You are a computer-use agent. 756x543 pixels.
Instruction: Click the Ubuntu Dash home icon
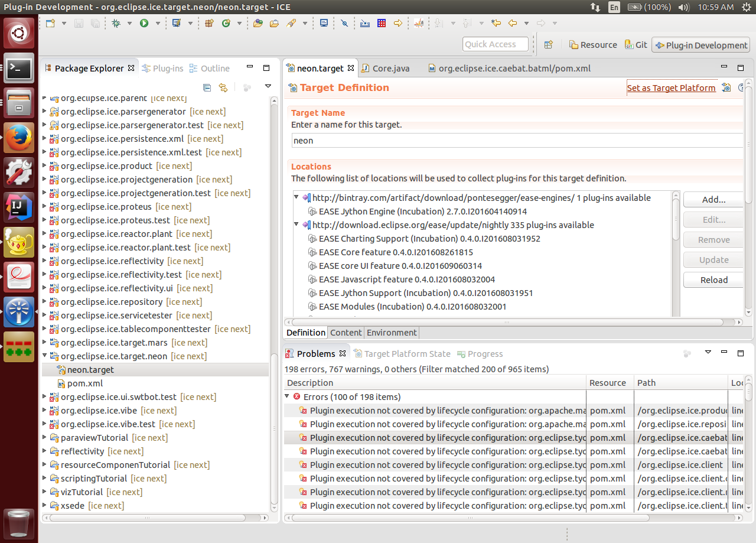click(x=19, y=34)
